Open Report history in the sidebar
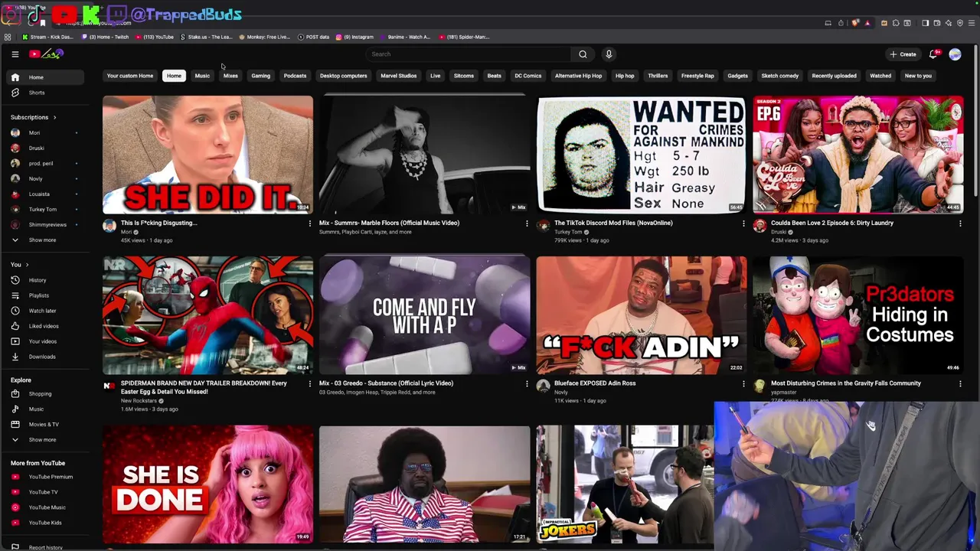980x551 pixels. (x=46, y=547)
